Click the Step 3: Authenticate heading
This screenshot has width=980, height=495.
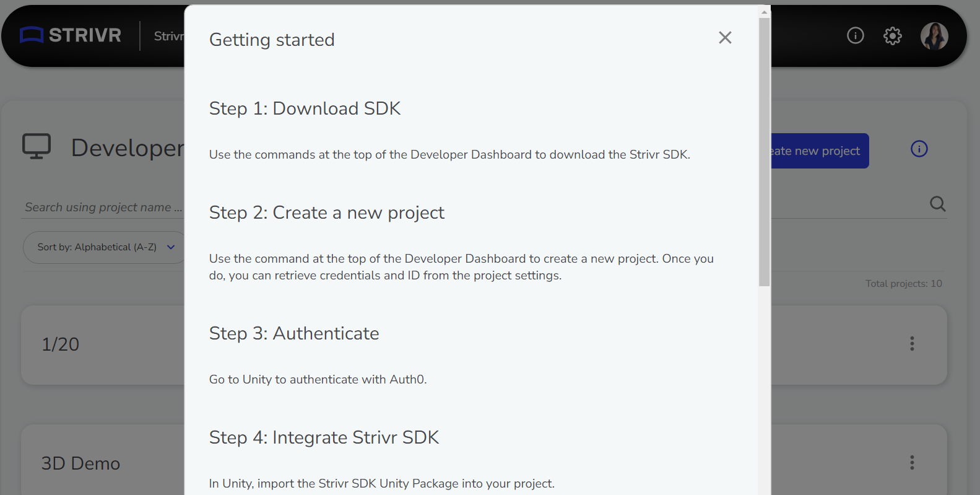pyautogui.click(x=294, y=333)
